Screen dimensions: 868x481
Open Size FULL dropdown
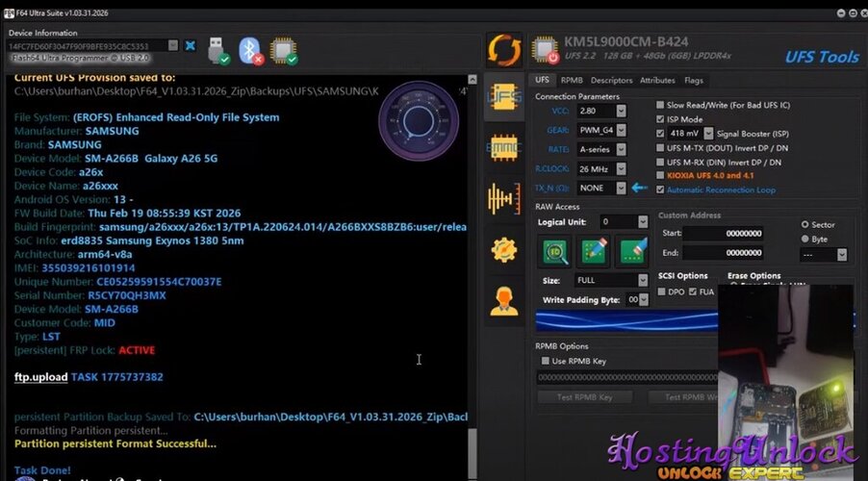[643, 280]
